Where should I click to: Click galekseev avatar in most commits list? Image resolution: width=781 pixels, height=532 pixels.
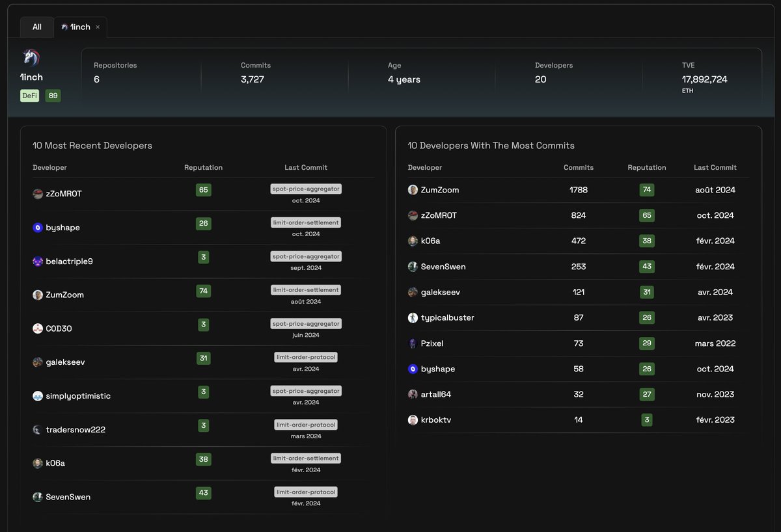[413, 292]
